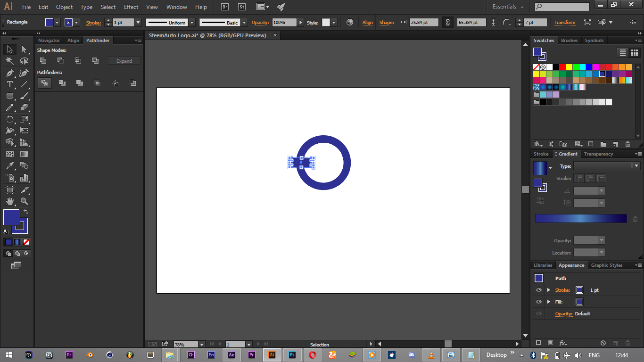Image resolution: width=644 pixels, height=362 pixels.
Task: Open the stroke weight dropdown
Action: click(138, 23)
